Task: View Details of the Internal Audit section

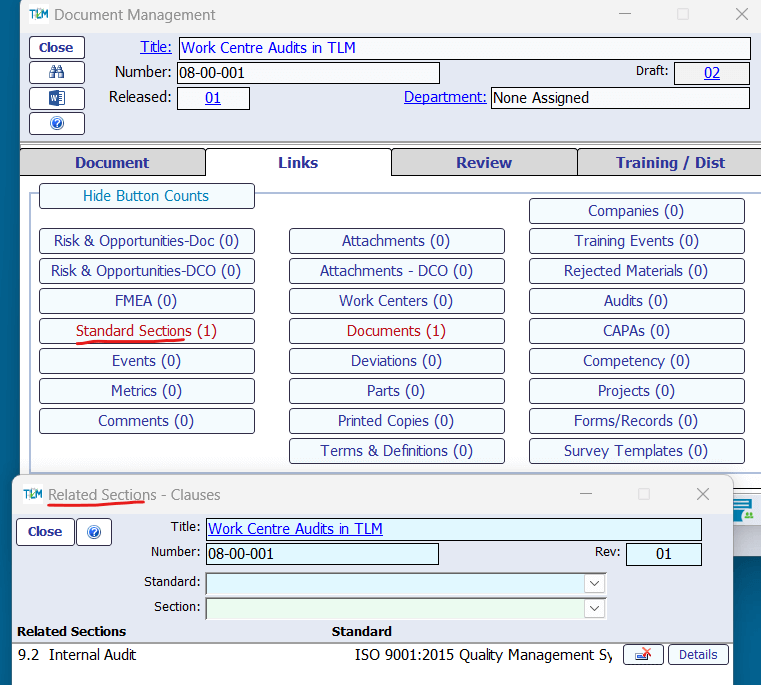Action: tap(698, 655)
